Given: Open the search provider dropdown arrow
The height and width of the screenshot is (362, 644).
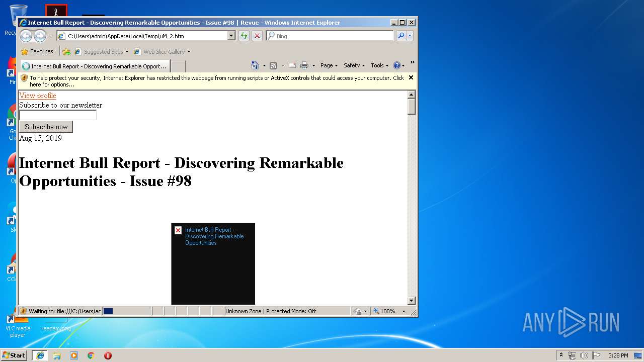Looking at the screenshot, I should click(410, 36).
